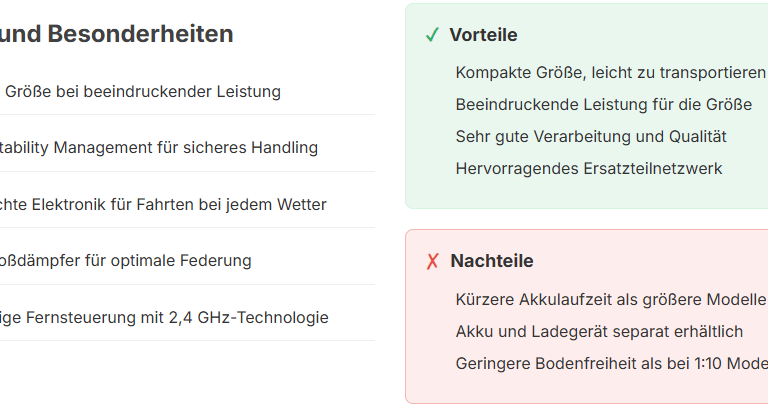Click 'Kürzere Akkulaufzeit als größere Modelle' item
Image resolution: width=768 pixels, height=411 pixels.
(611, 299)
